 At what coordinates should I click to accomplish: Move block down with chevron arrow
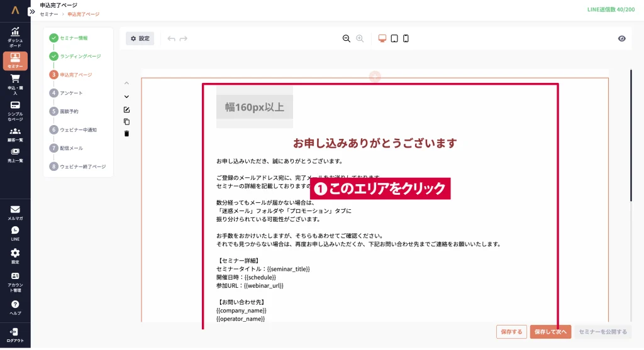point(126,97)
